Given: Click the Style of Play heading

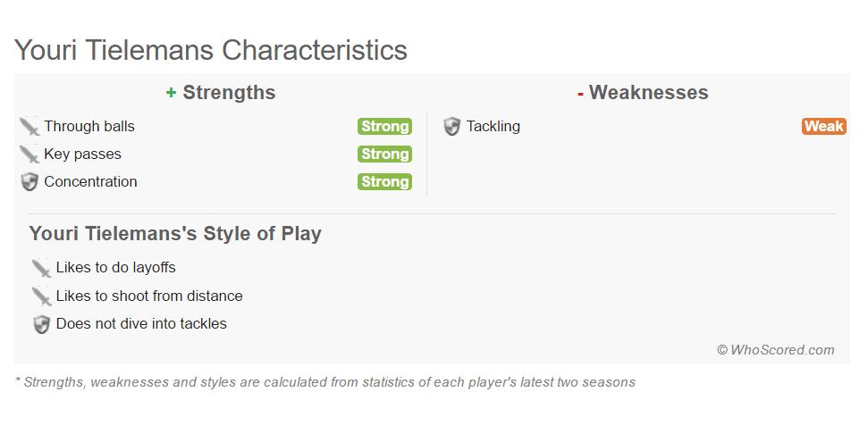Looking at the screenshot, I should 175,234.
